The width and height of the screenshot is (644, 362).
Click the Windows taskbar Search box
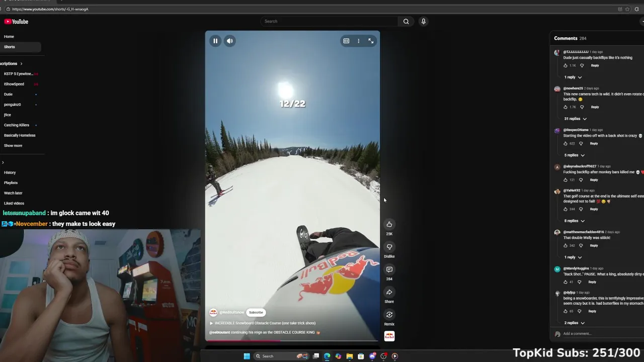coord(281,356)
